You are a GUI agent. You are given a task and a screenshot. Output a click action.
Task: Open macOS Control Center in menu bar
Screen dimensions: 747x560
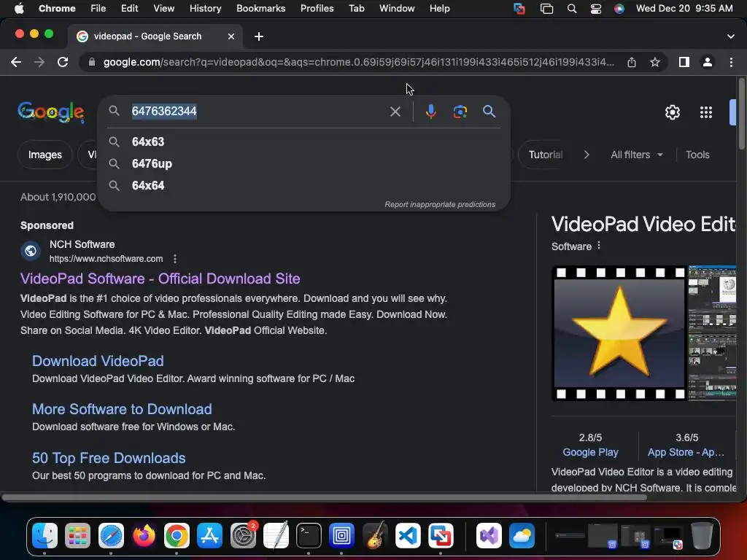(x=595, y=9)
